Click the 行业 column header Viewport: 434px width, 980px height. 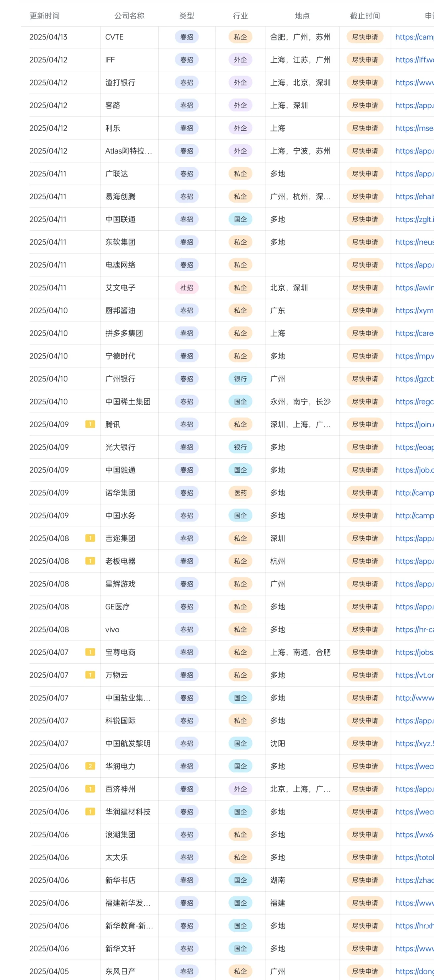coord(240,16)
